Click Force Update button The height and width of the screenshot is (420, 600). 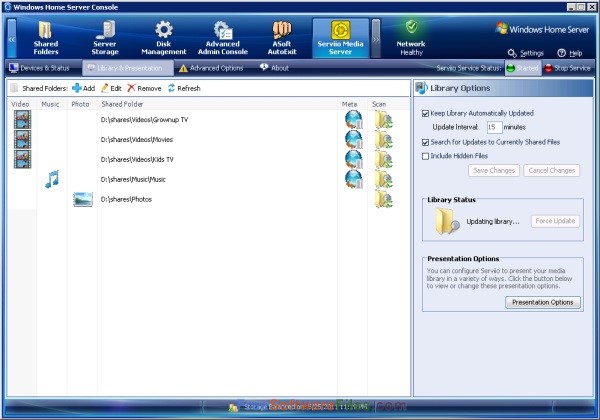555,221
